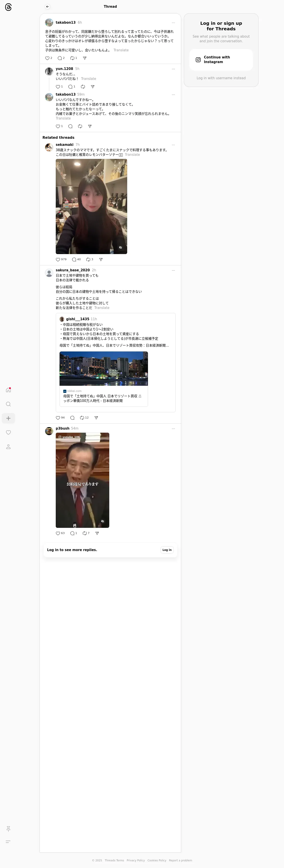Open sekamaki's username profile link
284x868 pixels.
64,145
